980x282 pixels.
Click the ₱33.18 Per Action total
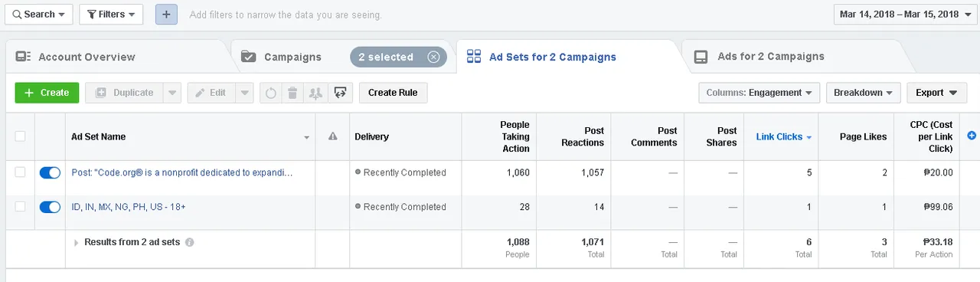coord(938,242)
